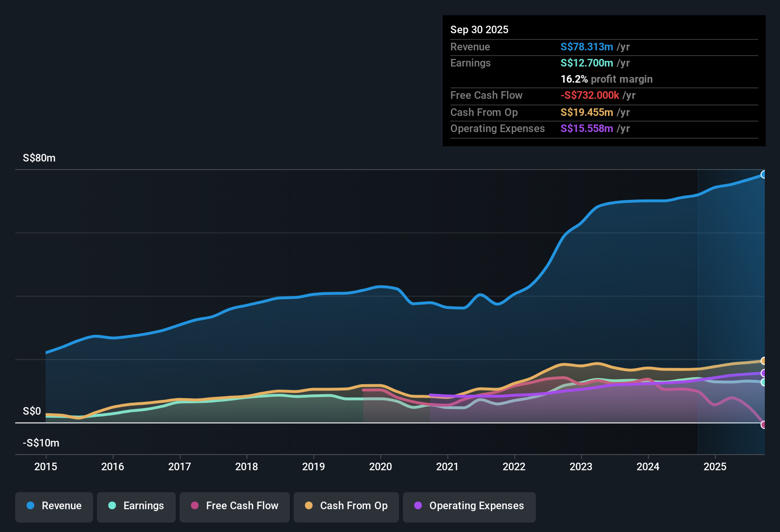Click the Earnings label in tooltip
780x532 pixels.
pyautogui.click(x=470, y=63)
